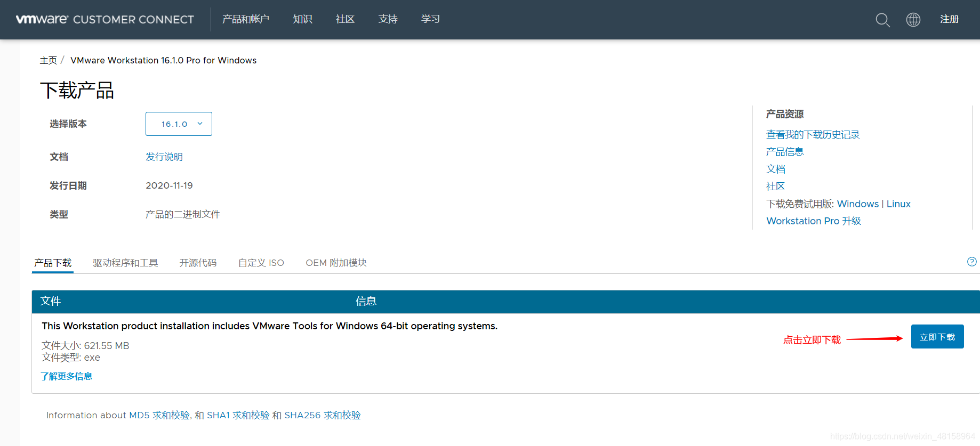Open SHA1 求和校验 link
Image resolution: width=980 pixels, height=446 pixels.
point(238,415)
